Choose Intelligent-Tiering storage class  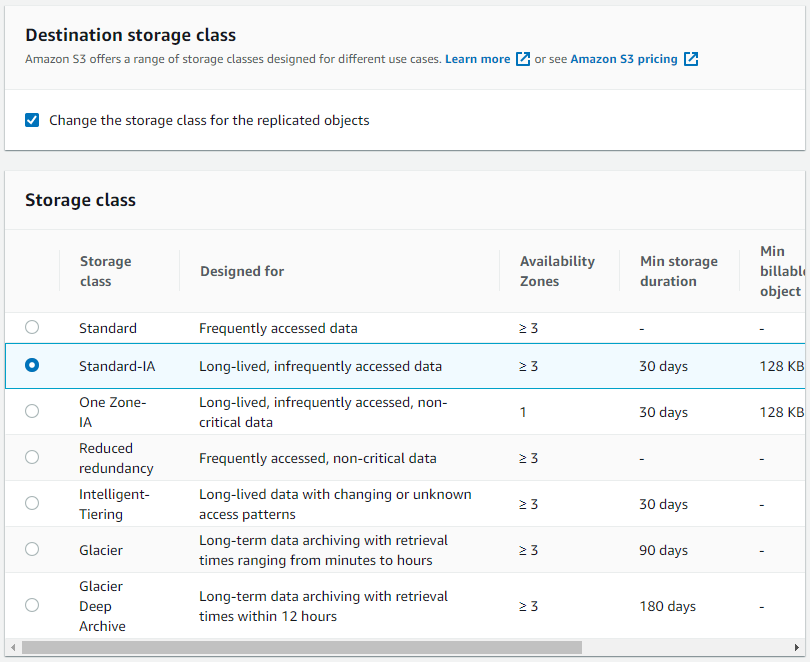point(31,503)
